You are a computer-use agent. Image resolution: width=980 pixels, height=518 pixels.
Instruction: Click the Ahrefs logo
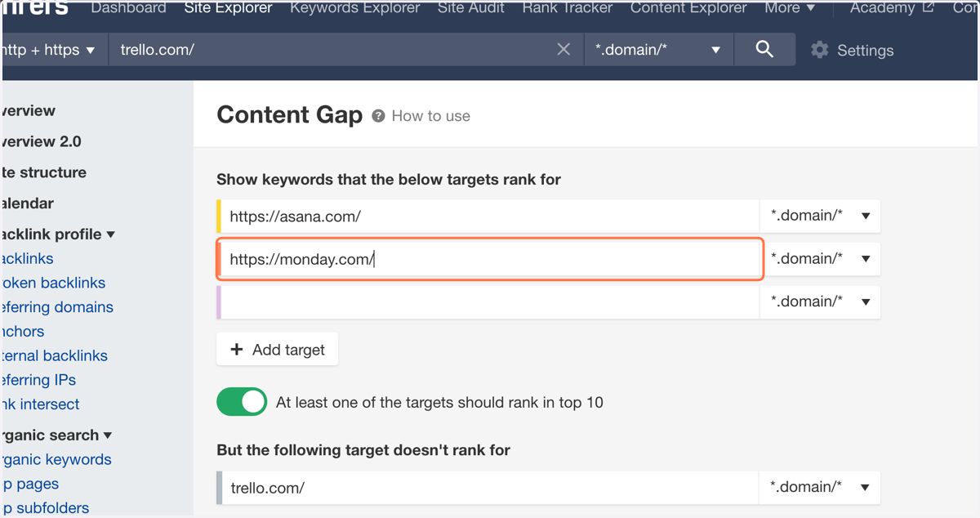[35, 8]
